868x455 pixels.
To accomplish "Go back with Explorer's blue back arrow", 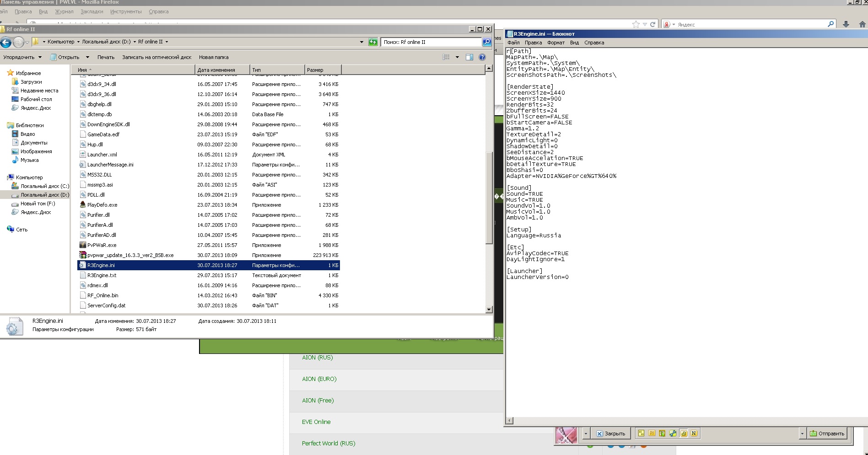I will coord(6,42).
